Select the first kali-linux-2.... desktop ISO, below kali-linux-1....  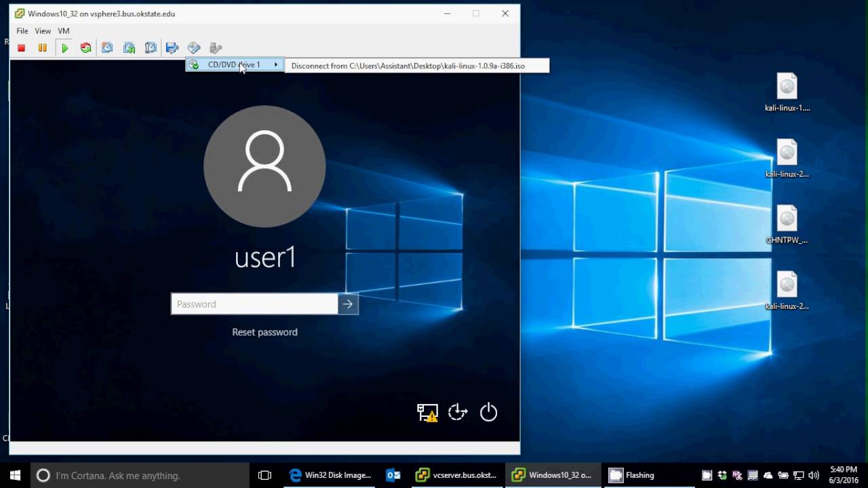(787, 159)
